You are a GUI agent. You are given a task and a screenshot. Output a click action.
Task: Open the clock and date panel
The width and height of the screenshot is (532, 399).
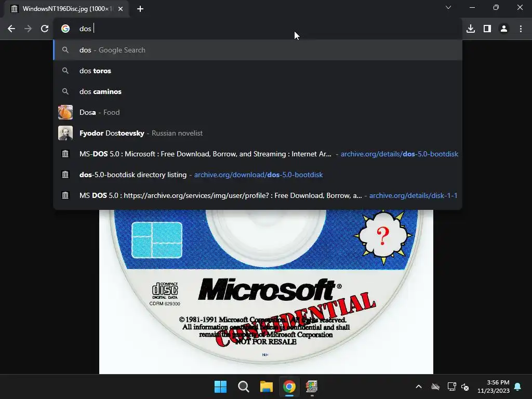(494, 387)
